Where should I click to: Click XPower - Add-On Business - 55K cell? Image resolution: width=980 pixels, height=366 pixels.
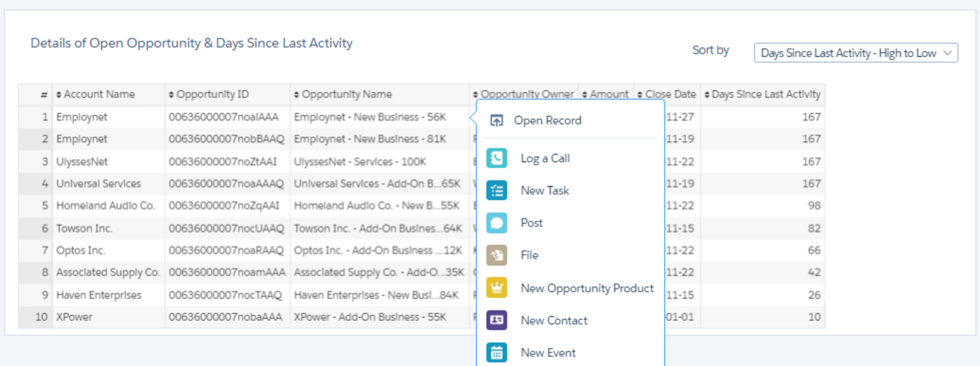370,317
